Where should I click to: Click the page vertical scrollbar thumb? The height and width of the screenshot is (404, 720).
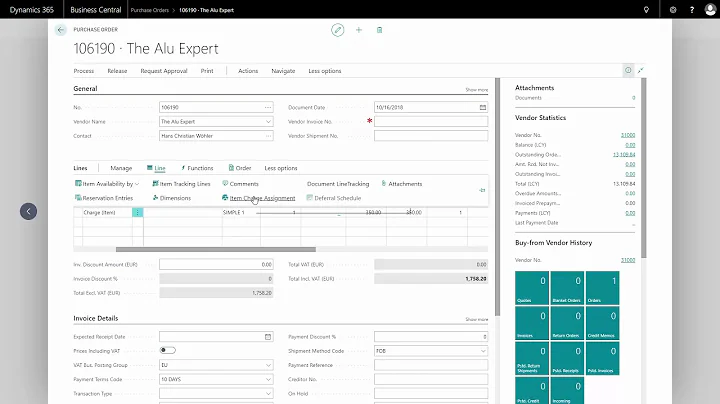[497, 197]
